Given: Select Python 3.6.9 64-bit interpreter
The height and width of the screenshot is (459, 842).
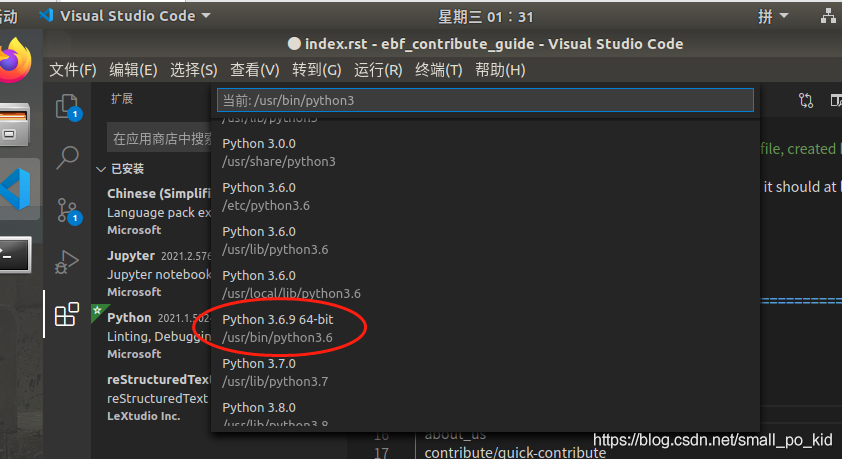Looking at the screenshot, I should 486,329.
